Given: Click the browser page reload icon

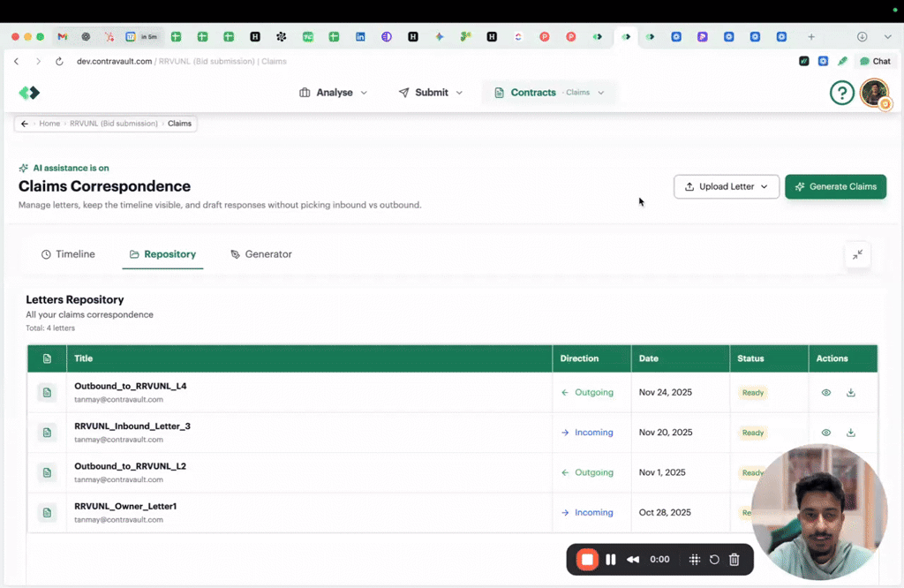Looking at the screenshot, I should (59, 62).
